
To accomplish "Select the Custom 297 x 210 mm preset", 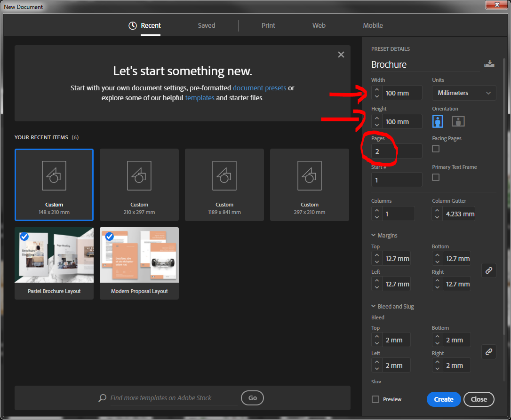I will 310,185.
